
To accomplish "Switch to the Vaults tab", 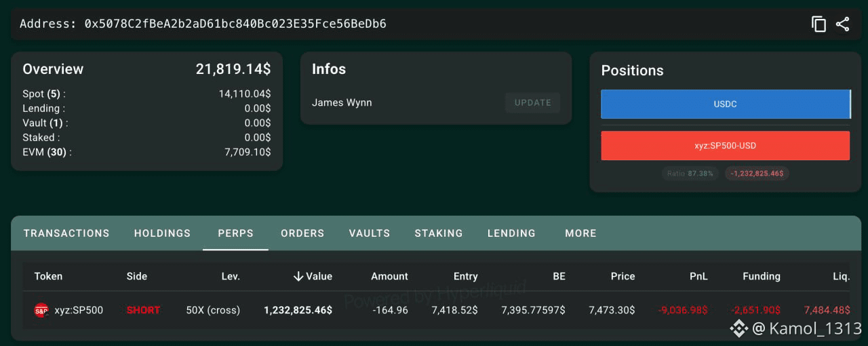I will click(370, 233).
